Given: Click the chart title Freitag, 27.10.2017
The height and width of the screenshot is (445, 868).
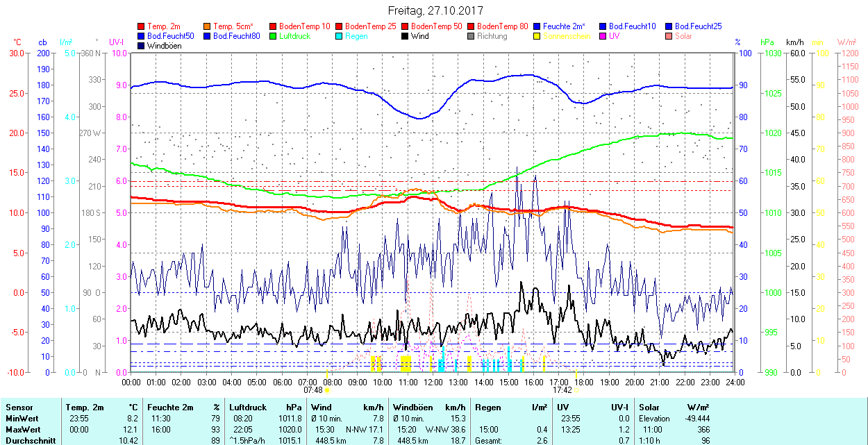Looking at the screenshot, I should [x=434, y=10].
